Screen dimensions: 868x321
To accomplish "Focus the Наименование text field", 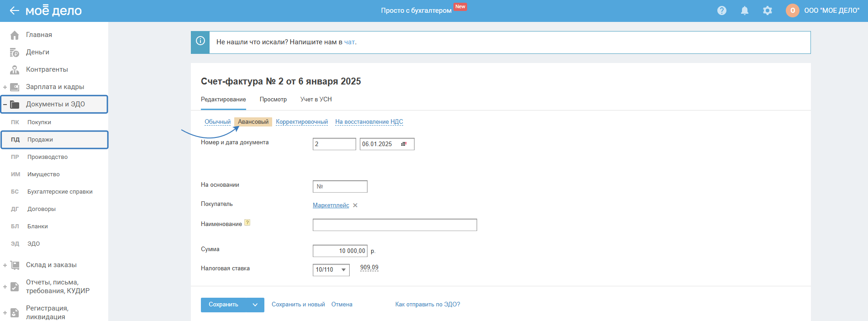I will coord(395,225).
